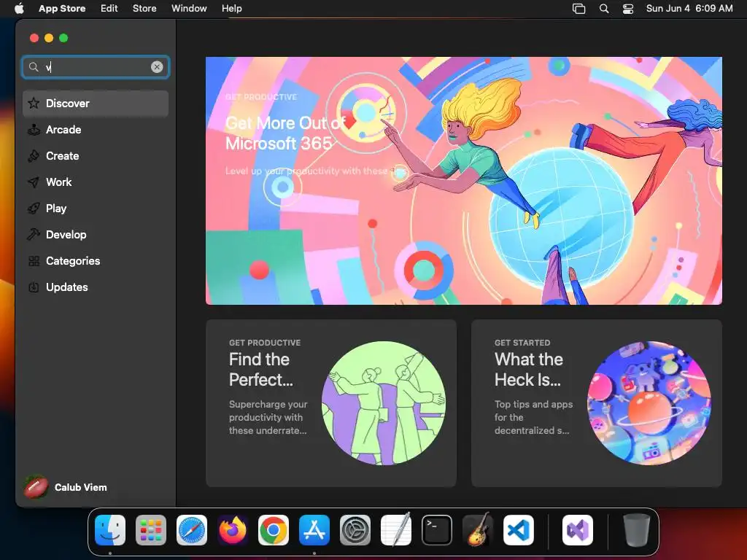Open the Store menu
This screenshot has width=747, height=560.
pyautogui.click(x=144, y=9)
